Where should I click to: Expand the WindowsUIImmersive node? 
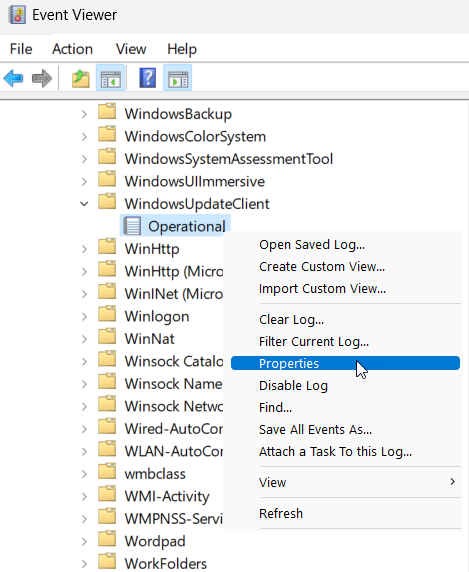point(84,182)
